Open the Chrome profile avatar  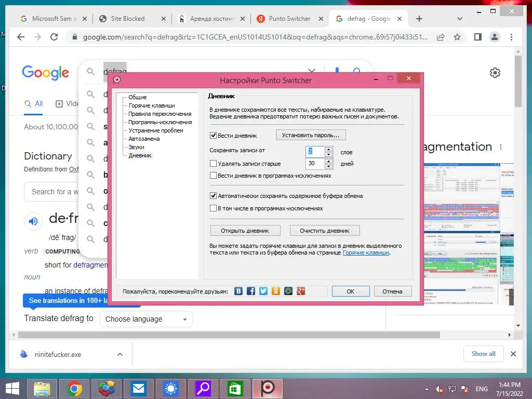click(495, 37)
